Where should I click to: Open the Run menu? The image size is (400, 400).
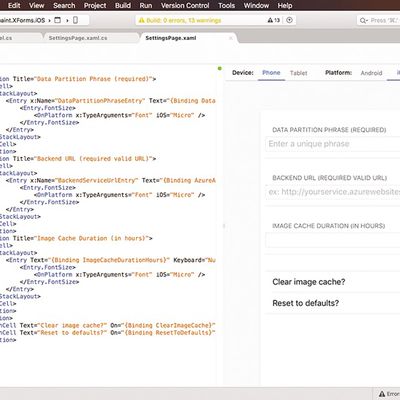146,5
